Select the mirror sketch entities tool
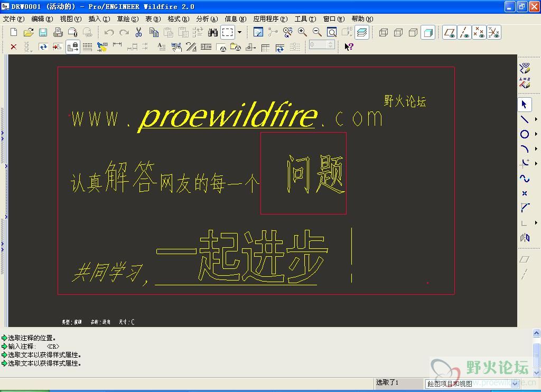 click(x=525, y=238)
